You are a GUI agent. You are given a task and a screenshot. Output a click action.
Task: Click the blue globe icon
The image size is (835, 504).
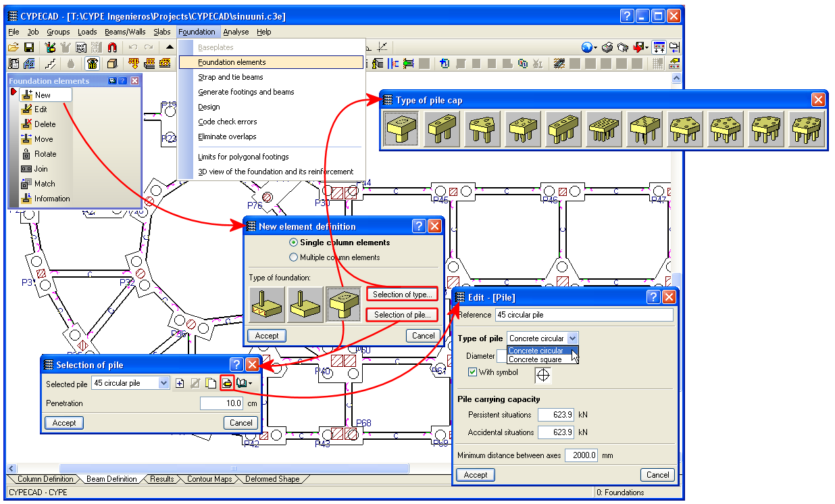(x=586, y=47)
